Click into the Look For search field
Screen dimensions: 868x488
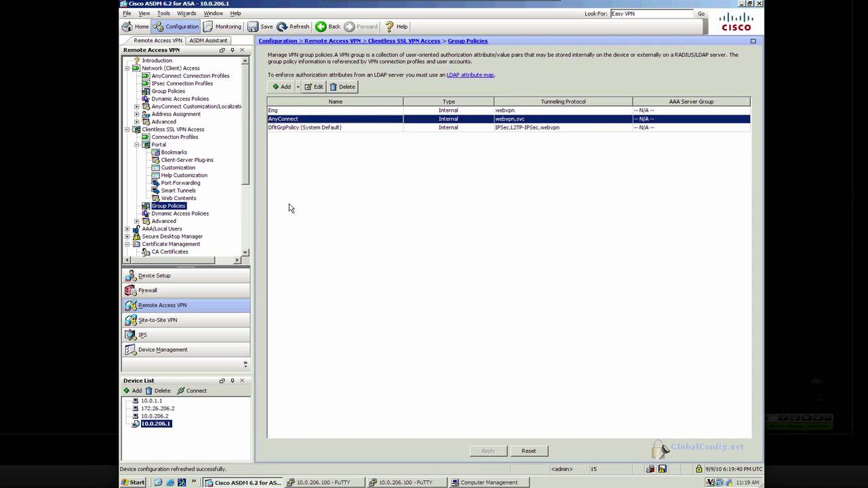(x=652, y=14)
